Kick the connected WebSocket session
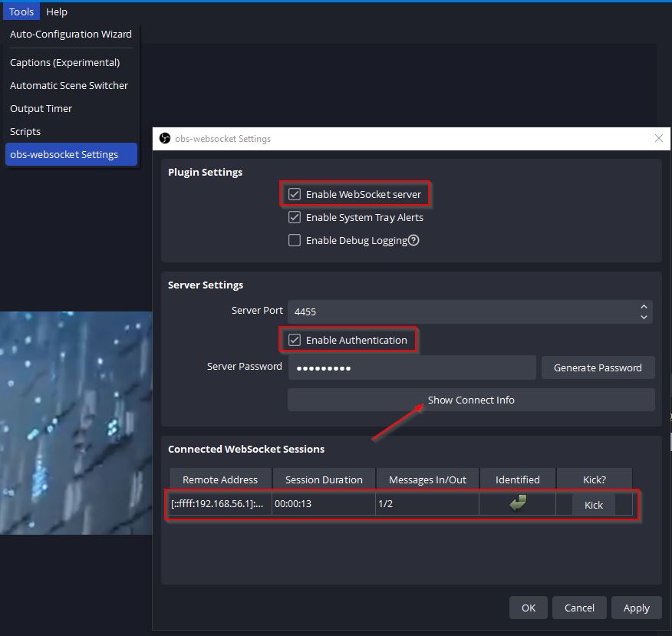672x636 pixels. click(594, 505)
